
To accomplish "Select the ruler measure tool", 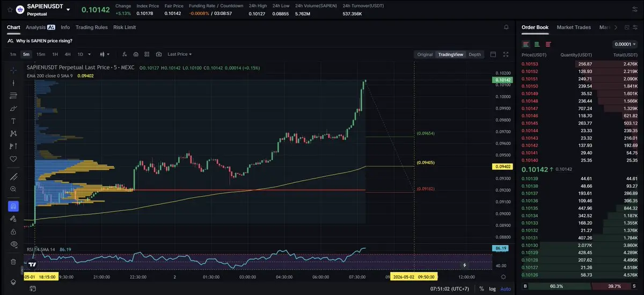I will pos(13,176).
